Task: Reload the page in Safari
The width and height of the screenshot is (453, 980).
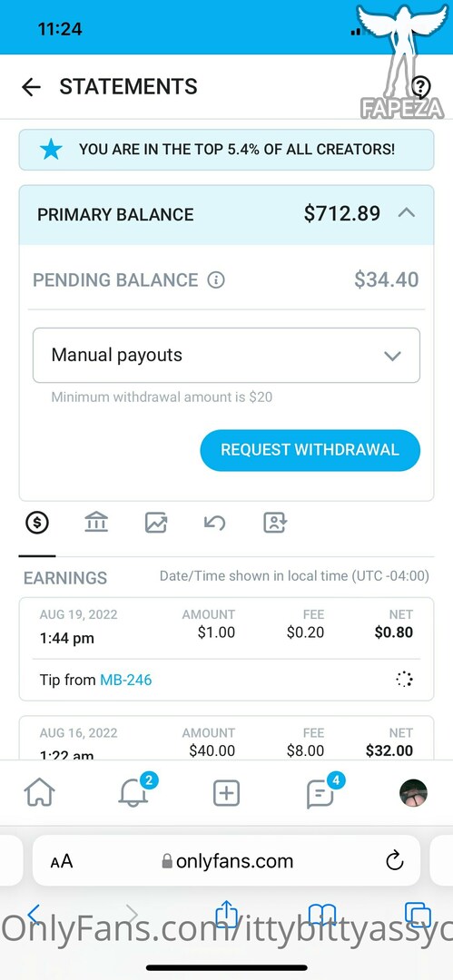Action: [x=395, y=860]
